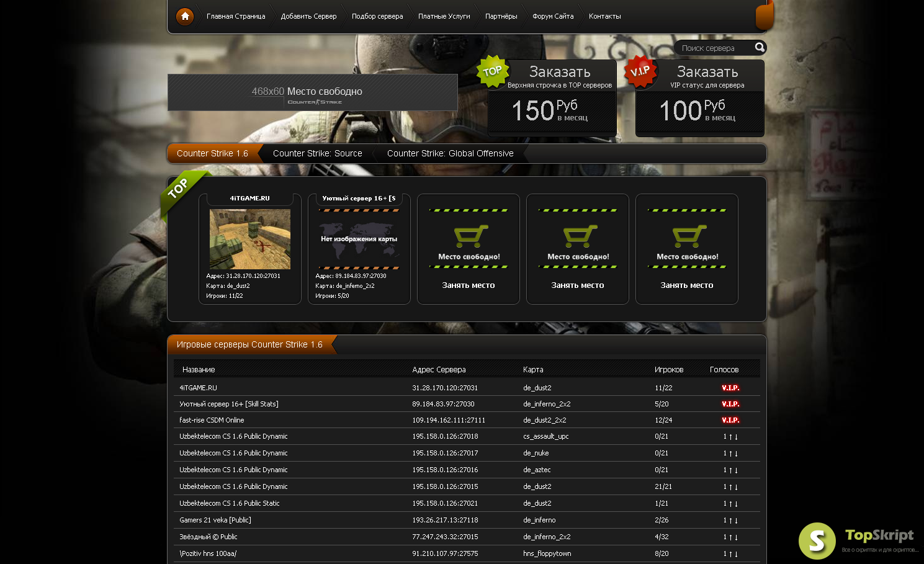This screenshot has height=564, width=924.
Task: Open Уютный сервер 16+ card title in TOP
Action: pyautogui.click(x=359, y=199)
